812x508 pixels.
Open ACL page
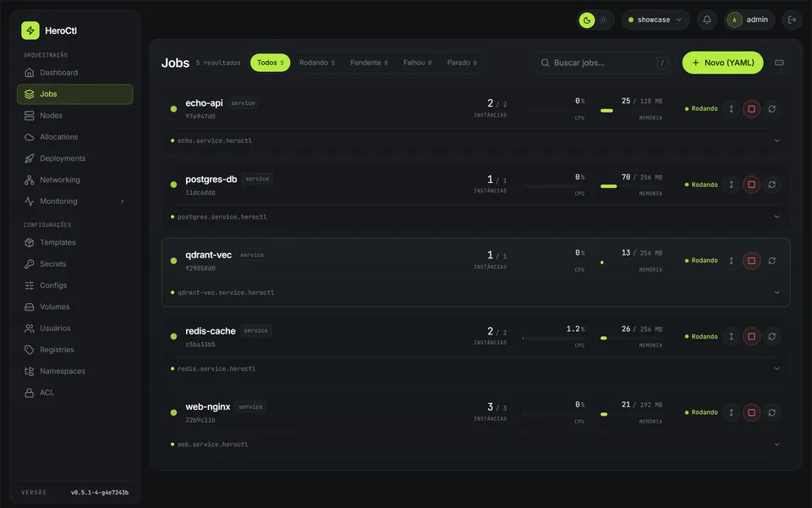click(x=74, y=392)
